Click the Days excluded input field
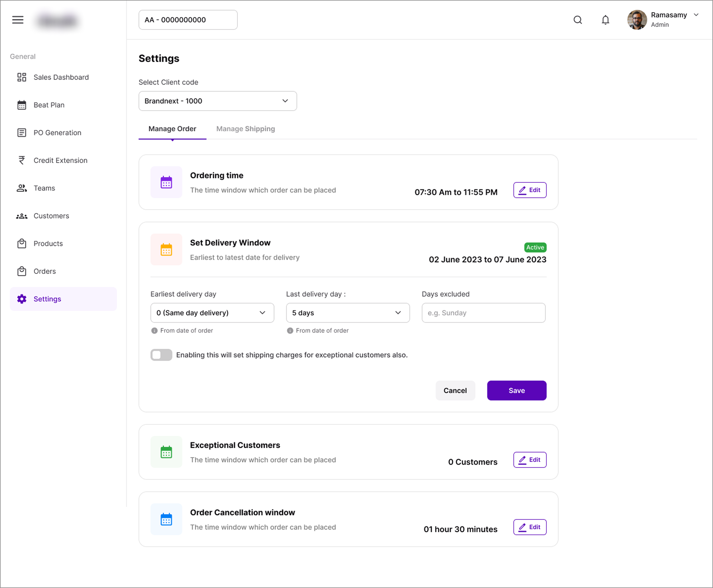The width and height of the screenshot is (713, 588). pyautogui.click(x=484, y=313)
